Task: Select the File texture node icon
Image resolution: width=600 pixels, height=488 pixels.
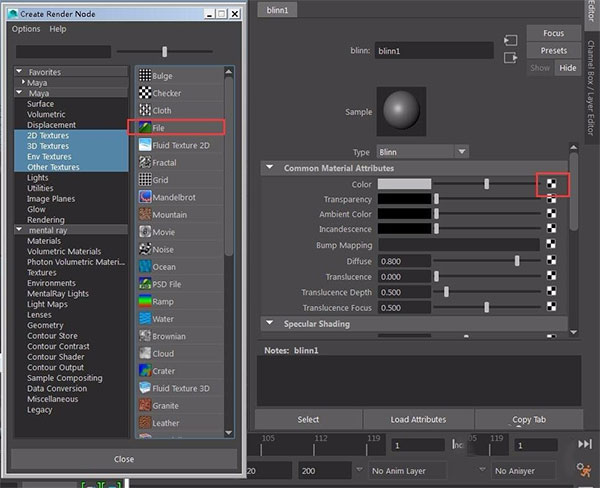Action: (146, 128)
